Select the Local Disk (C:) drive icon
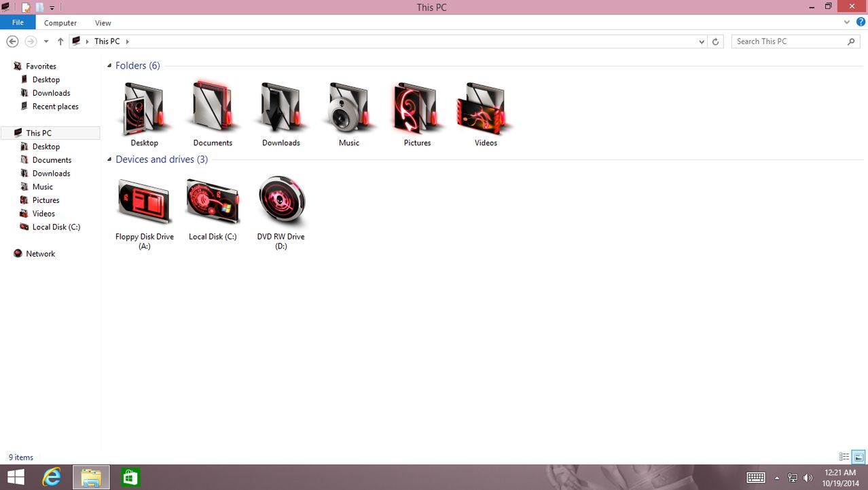Viewport: 868px width, 490px height. pos(213,202)
